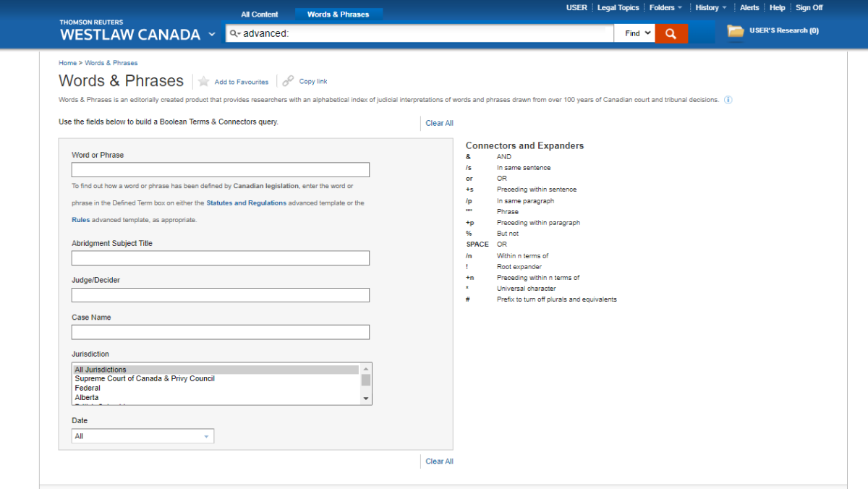Screen dimensions: 868x489
Task: Click Sign Off in the top bar
Action: [x=809, y=7]
